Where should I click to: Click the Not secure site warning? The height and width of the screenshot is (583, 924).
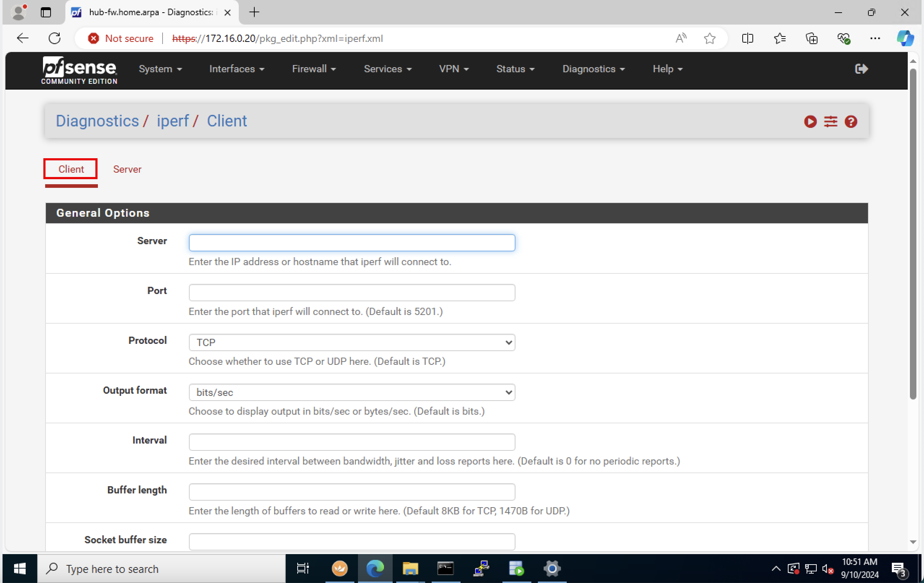(121, 38)
